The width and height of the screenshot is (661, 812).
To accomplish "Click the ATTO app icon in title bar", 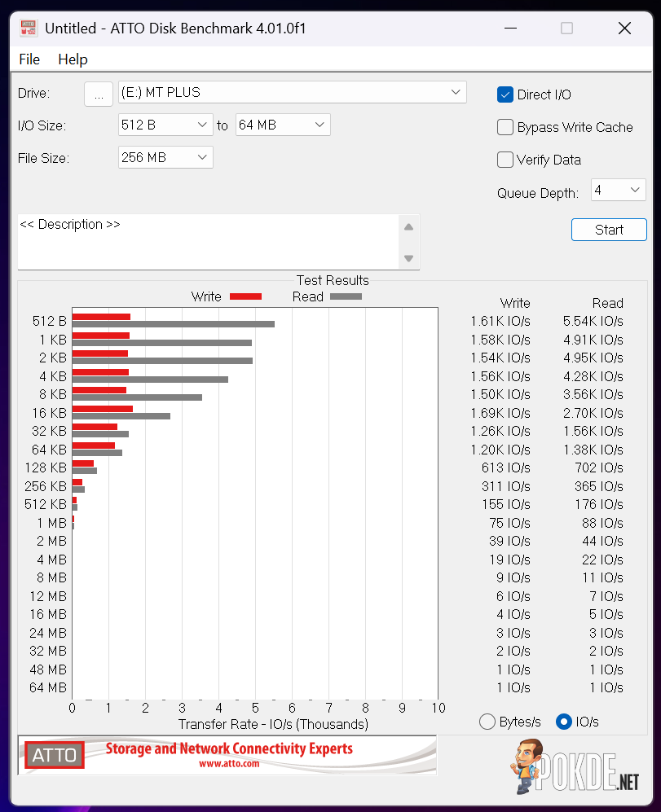I will click(29, 28).
